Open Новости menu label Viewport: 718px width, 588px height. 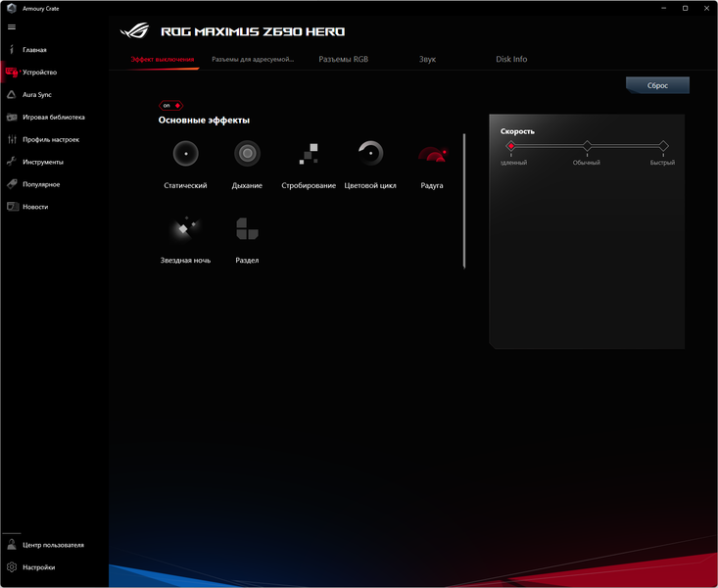(35, 207)
